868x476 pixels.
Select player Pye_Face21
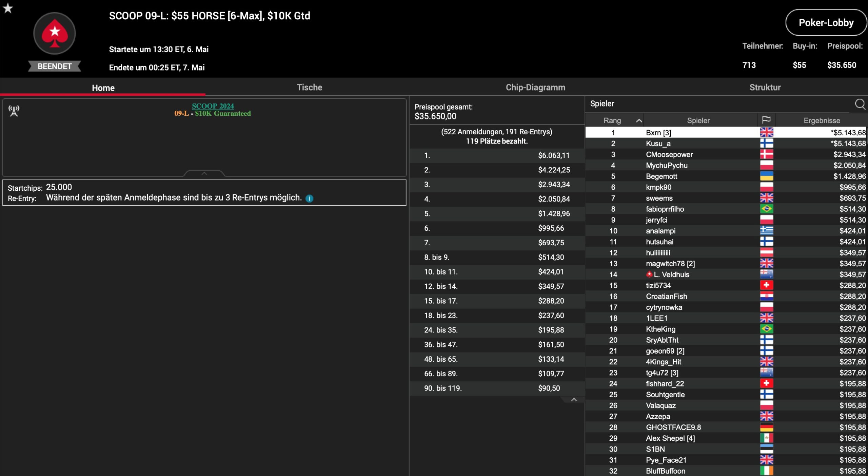pyautogui.click(x=726, y=460)
